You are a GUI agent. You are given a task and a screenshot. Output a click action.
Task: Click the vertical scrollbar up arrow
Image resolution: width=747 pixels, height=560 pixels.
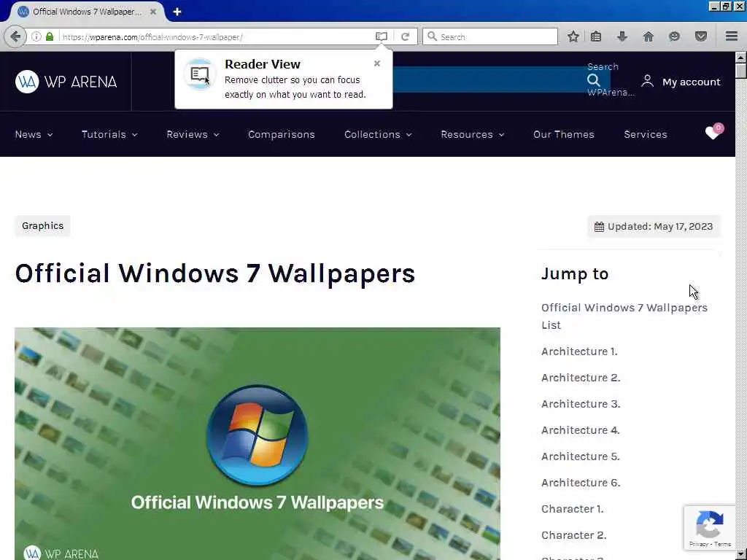[740, 57]
